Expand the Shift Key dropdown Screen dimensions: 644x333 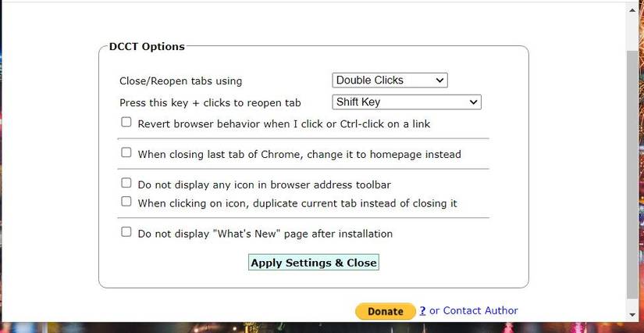tap(406, 102)
